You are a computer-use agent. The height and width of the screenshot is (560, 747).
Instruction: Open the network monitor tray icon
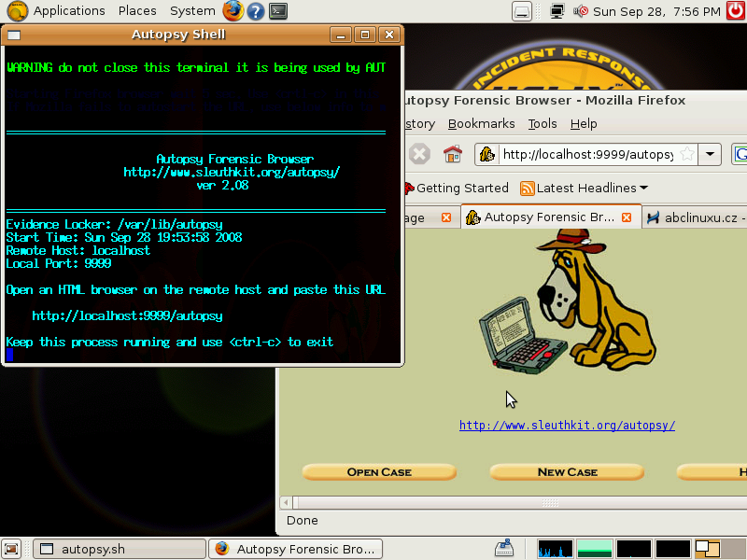(x=557, y=11)
